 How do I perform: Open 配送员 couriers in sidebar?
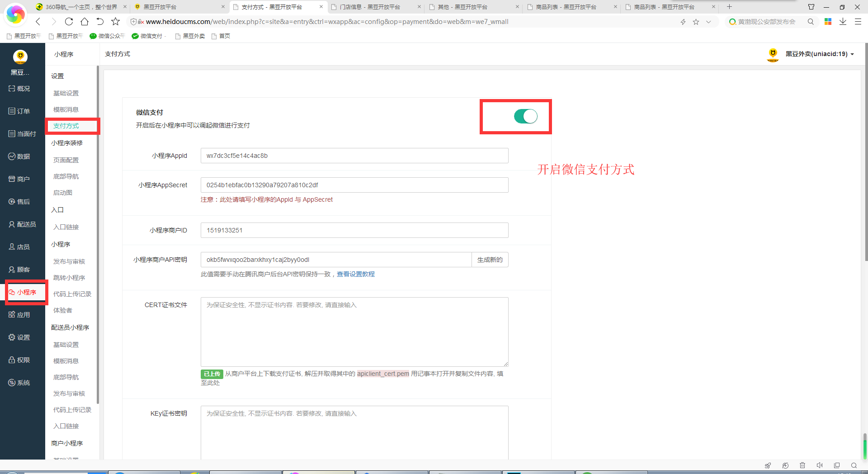point(22,224)
